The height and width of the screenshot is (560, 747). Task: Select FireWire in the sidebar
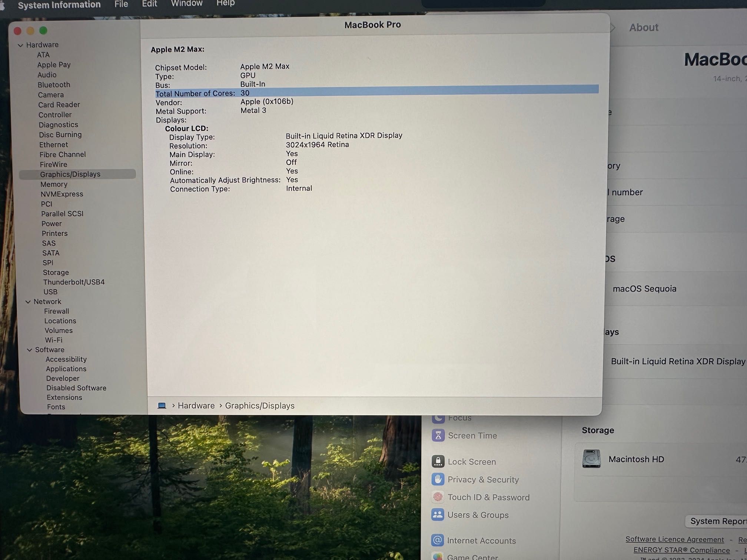coord(54,164)
